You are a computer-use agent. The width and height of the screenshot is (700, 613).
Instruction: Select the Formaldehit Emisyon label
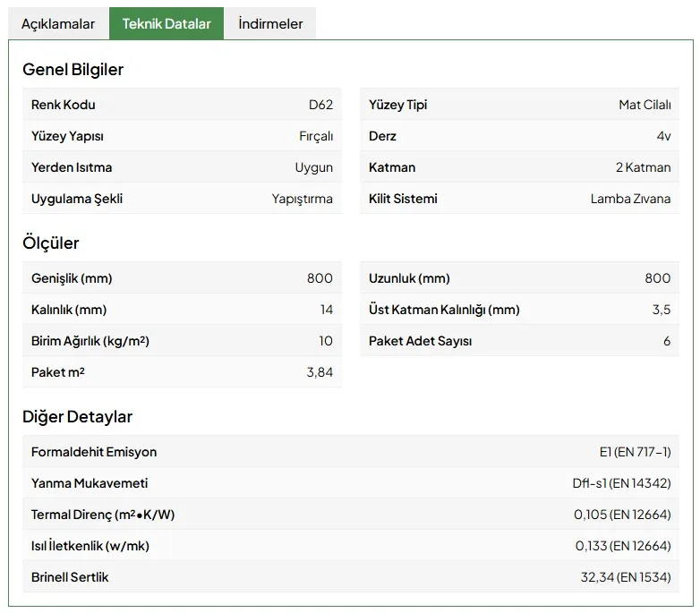[94, 452]
